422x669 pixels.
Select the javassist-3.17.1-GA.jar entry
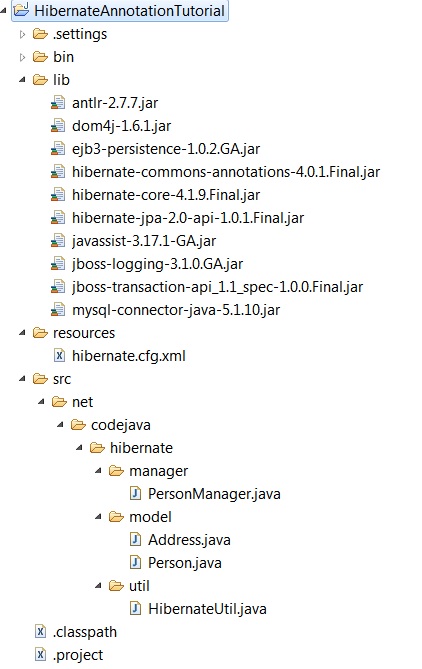point(144,241)
